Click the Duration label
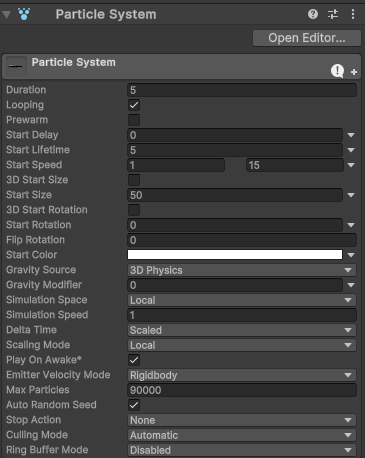The height and width of the screenshot is (458, 365). point(26,90)
